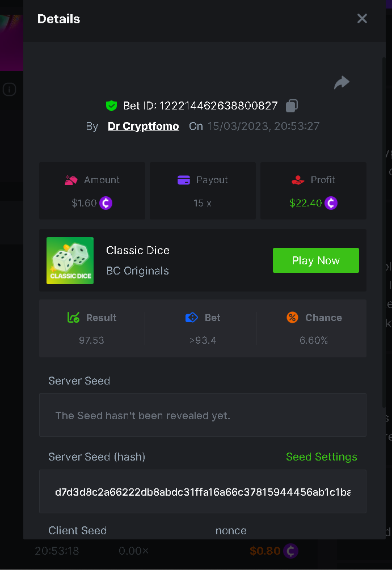
Task: Select the Server Seed hash field
Action: coord(203,492)
